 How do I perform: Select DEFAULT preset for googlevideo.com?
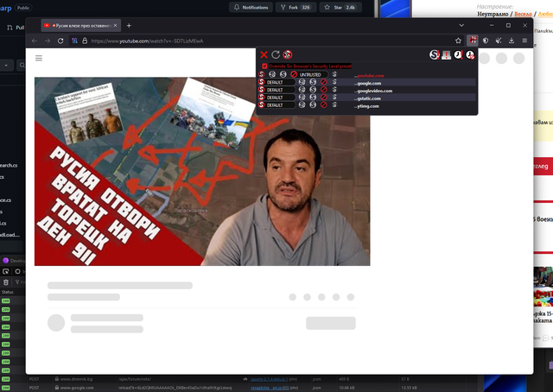coord(275,90)
